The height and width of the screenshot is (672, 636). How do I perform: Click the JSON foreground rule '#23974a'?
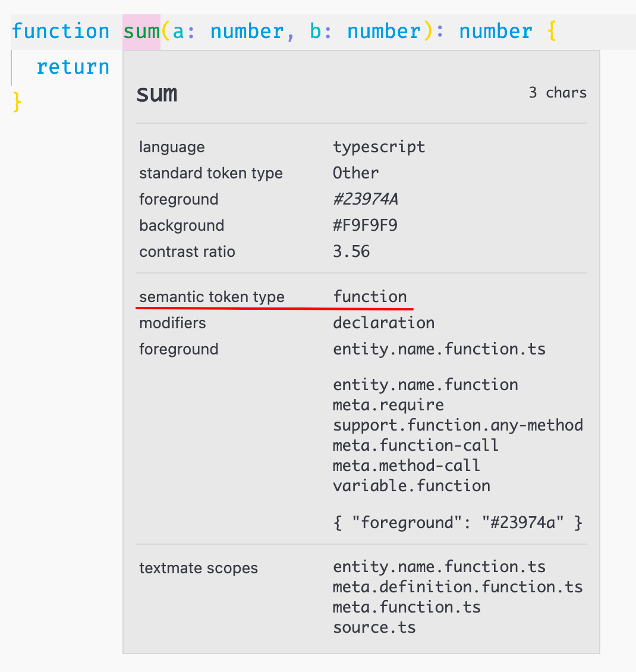point(458,523)
